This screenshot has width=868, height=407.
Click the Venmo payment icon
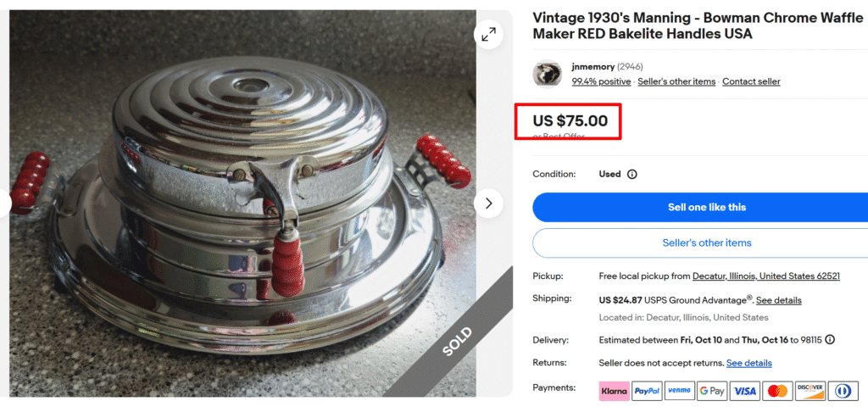679,391
